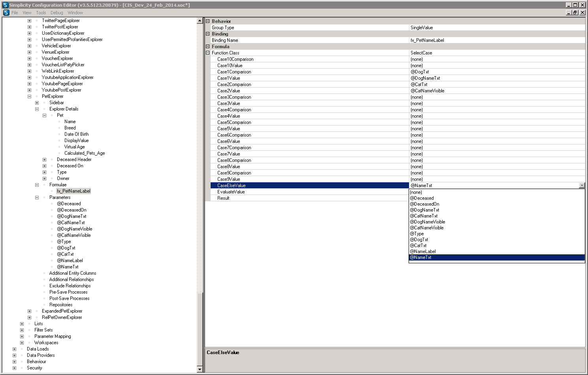Image resolution: width=588 pixels, height=375 pixels.
Task: Open the Debug menu
Action: pyautogui.click(x=57, y=13)
